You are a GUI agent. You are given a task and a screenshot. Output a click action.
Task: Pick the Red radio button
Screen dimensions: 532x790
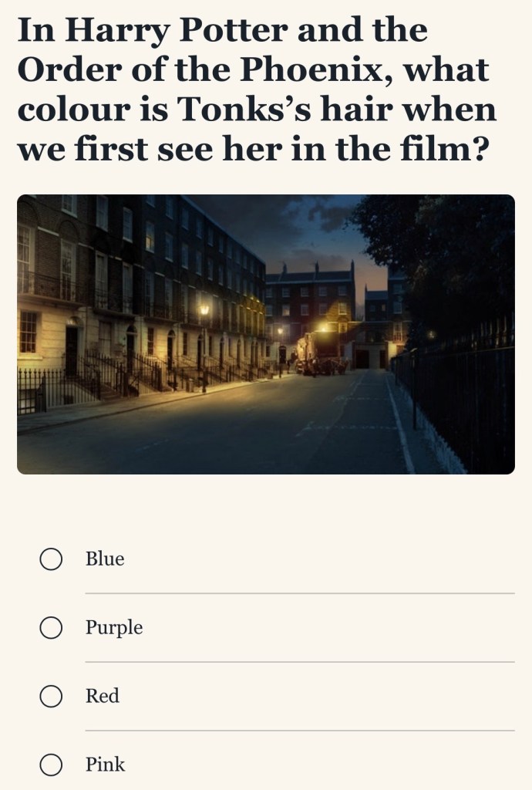[51, 697]
